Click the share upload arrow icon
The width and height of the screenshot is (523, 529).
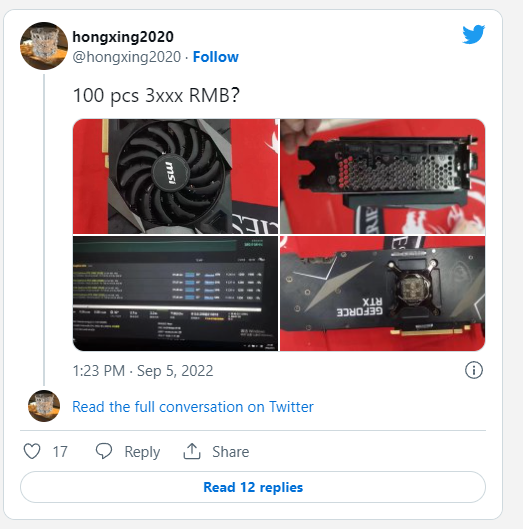pyautogui.click(x=192, y=451)
